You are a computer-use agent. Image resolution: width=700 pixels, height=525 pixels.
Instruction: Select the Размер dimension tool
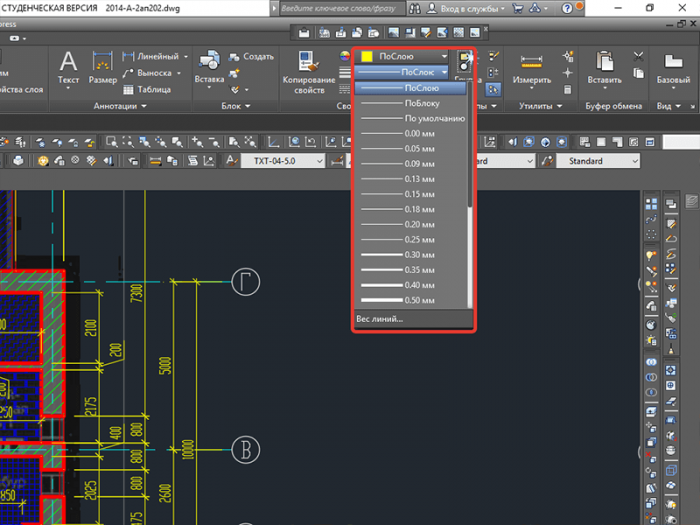click(103, 67)
